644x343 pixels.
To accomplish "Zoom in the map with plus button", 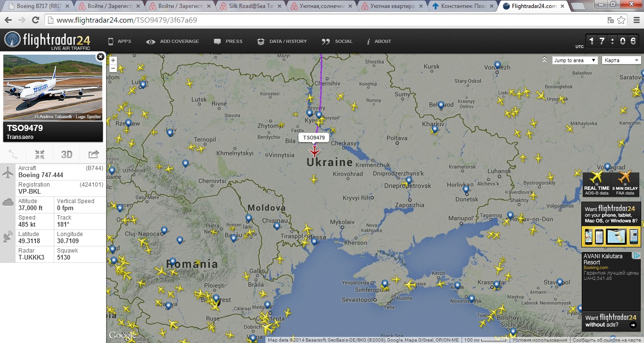I will 113,61.
